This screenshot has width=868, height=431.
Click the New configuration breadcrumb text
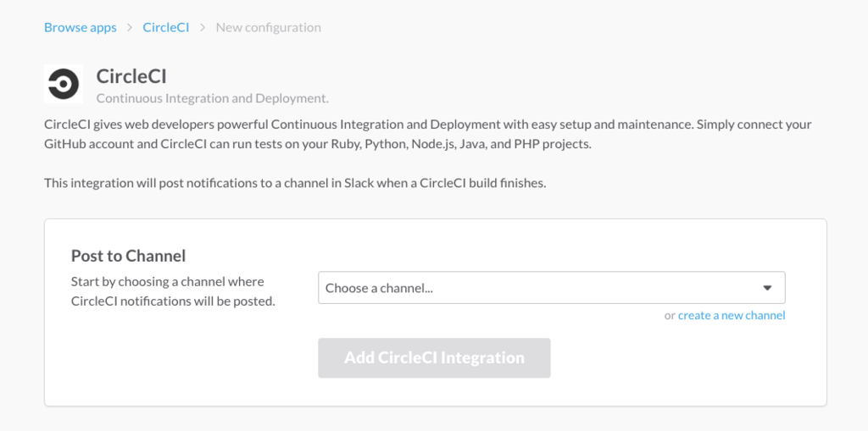click(269, 27)
